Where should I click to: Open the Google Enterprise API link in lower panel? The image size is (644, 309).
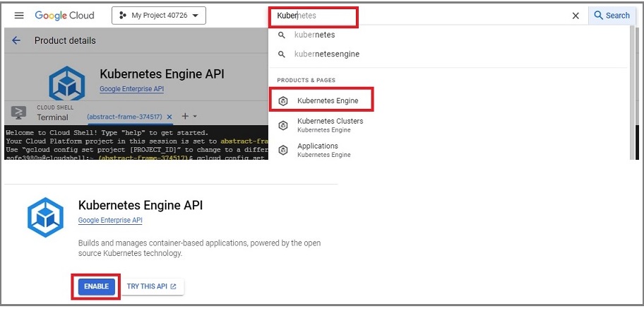tap(110, 220)
